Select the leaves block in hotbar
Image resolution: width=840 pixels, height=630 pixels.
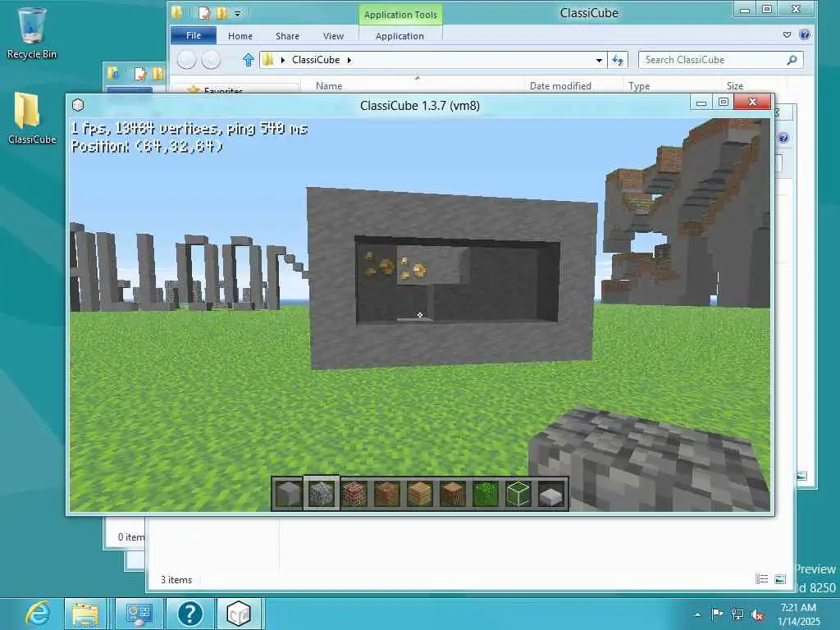pyautogui.click(x=486, y=493)
